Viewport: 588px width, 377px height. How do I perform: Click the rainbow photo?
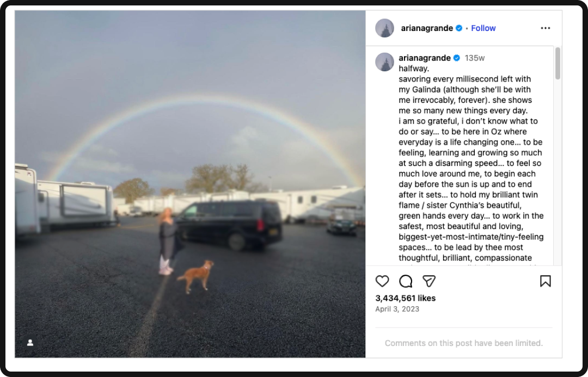(x=190, y=184)
